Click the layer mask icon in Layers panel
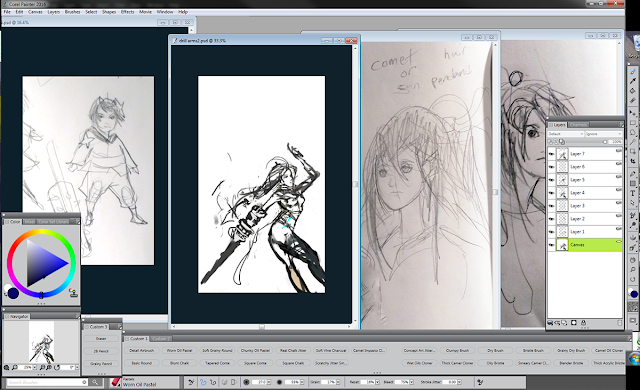The height and width of the screenshot is (390, 640). pos(573,323)
